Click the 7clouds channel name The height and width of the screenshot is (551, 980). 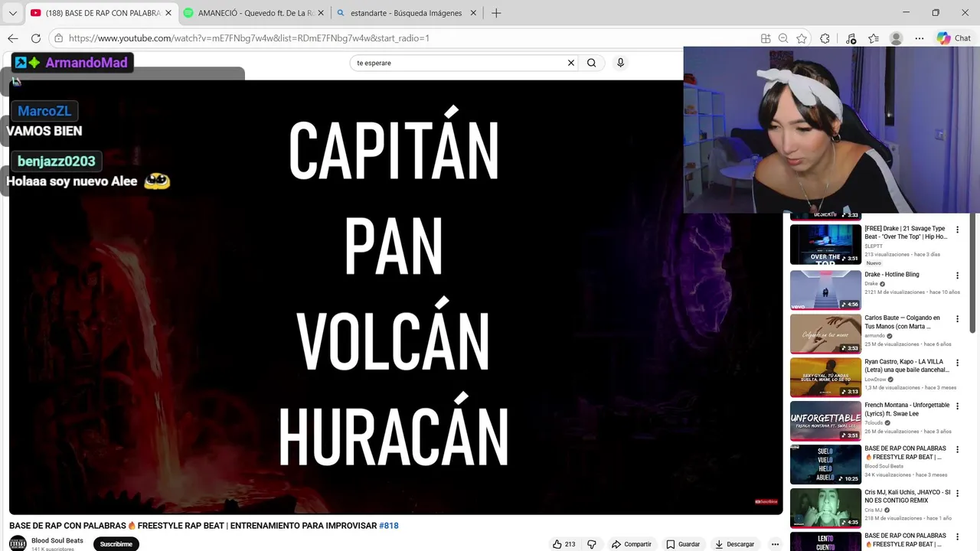pos(874,422)
